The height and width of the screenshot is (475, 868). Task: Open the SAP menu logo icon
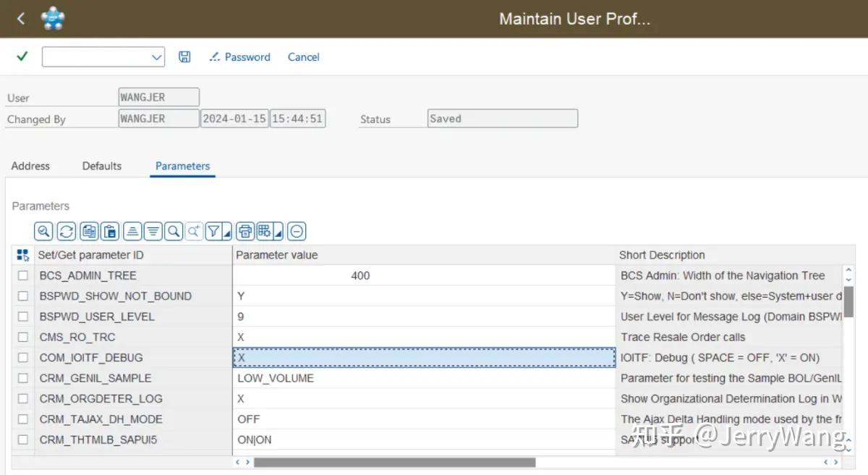click(53, 19)
